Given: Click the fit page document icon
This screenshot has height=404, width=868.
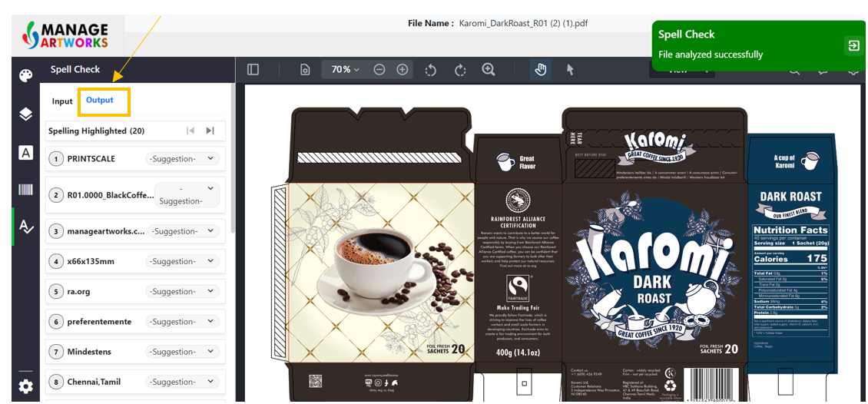Looking at the screenshot, I should coord(304,70).
